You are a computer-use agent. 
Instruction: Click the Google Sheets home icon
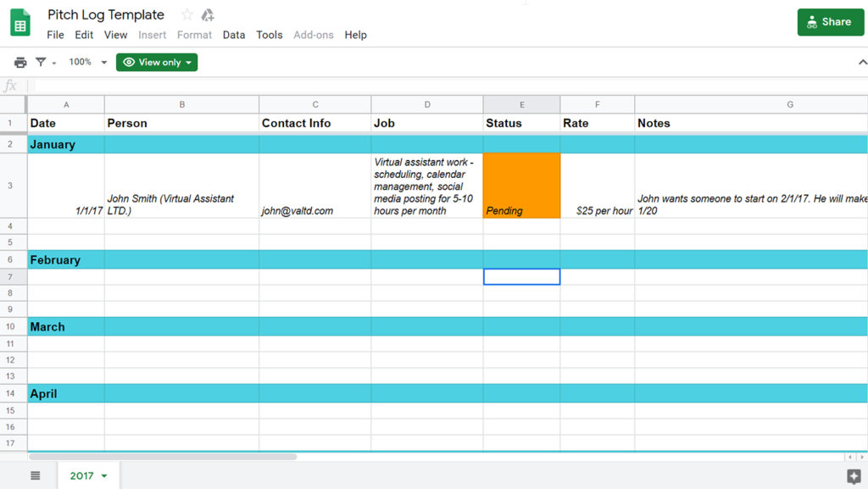(x=20, y=24)
